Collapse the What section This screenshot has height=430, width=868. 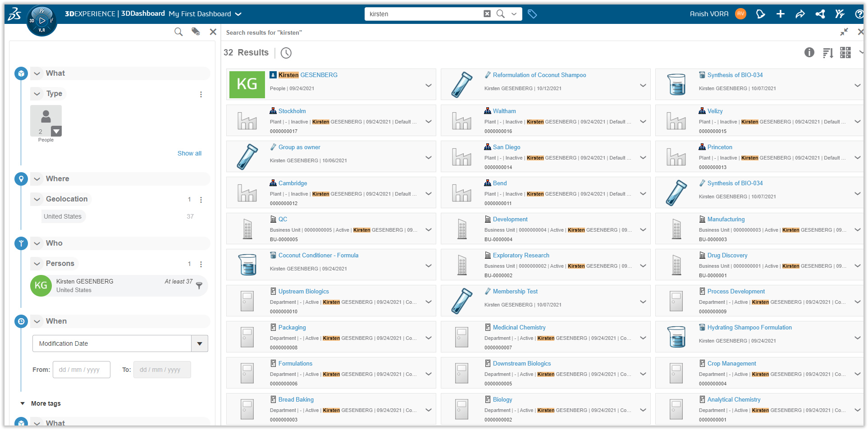pyautogui.click(x=37, y=73)
